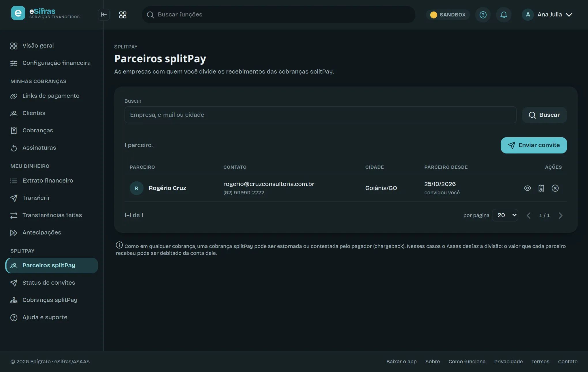This screenshot has width=588, height=372.
Task: Click the CIDADE column header
Action: [374, 167]
